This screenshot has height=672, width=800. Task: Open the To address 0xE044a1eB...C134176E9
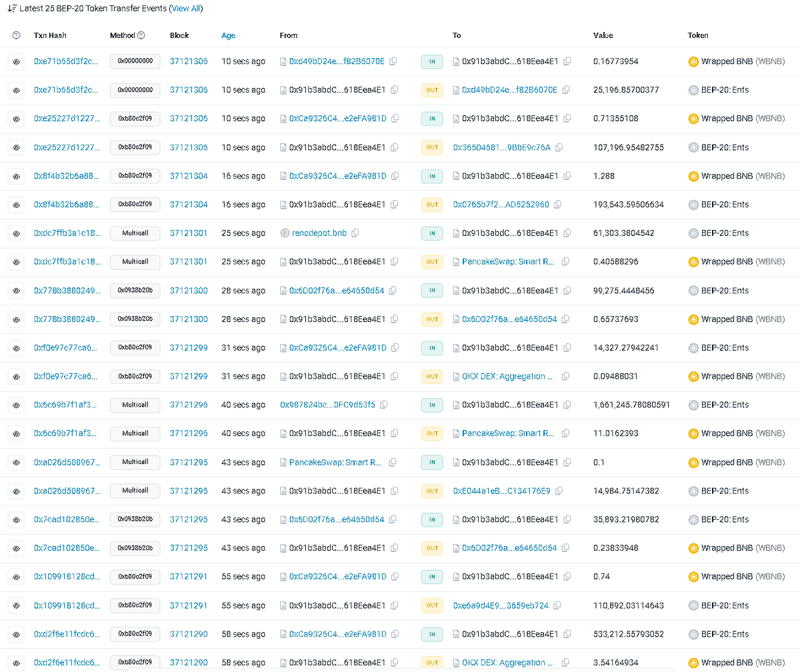point(502,491)
